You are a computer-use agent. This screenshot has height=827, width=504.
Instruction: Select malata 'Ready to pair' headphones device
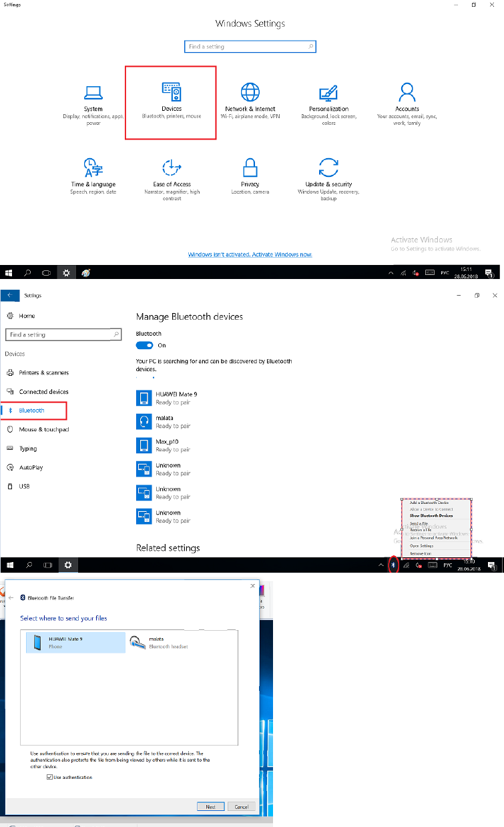coord(164,422)
